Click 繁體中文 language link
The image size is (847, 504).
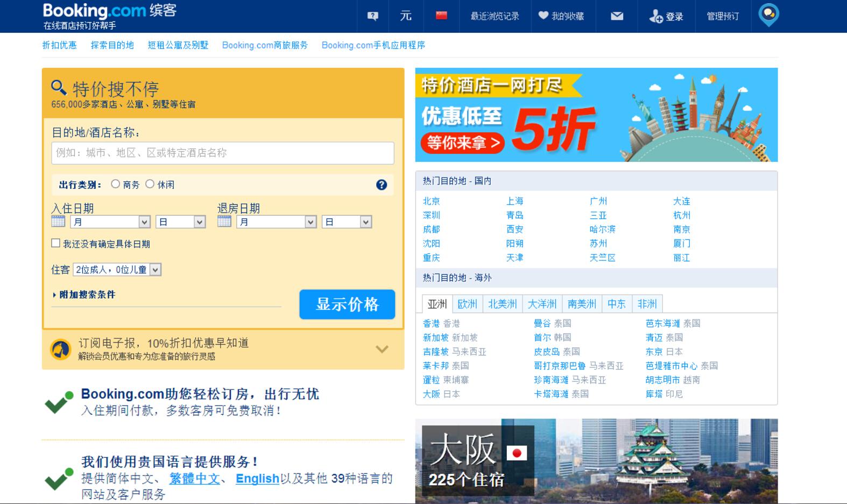[195, 478]
